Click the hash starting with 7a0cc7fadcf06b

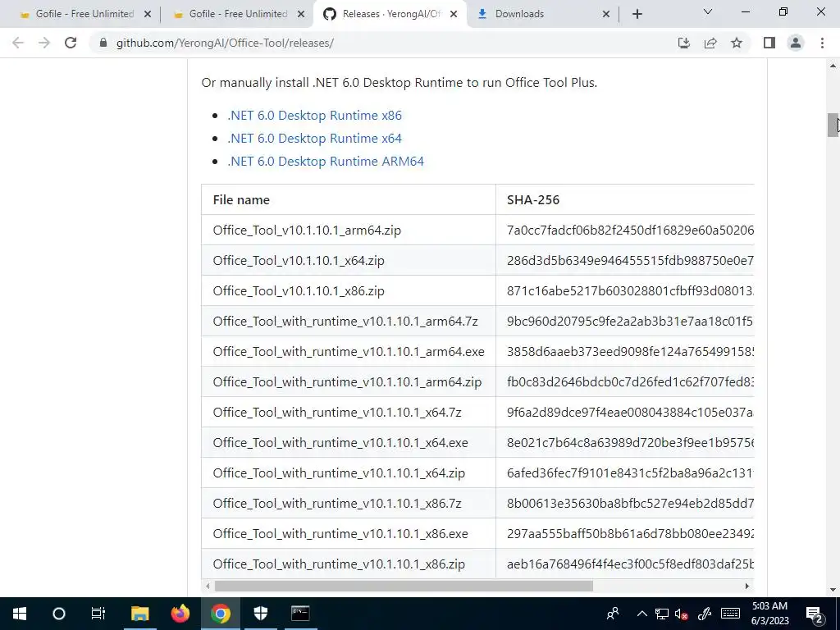pyautogui.click(x=630, y=230)
